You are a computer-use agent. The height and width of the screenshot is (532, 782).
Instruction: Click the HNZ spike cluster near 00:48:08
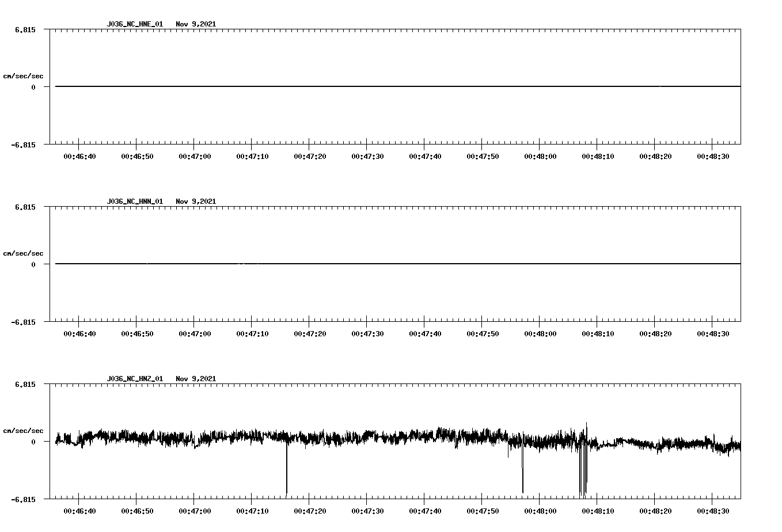coord(583,461)
